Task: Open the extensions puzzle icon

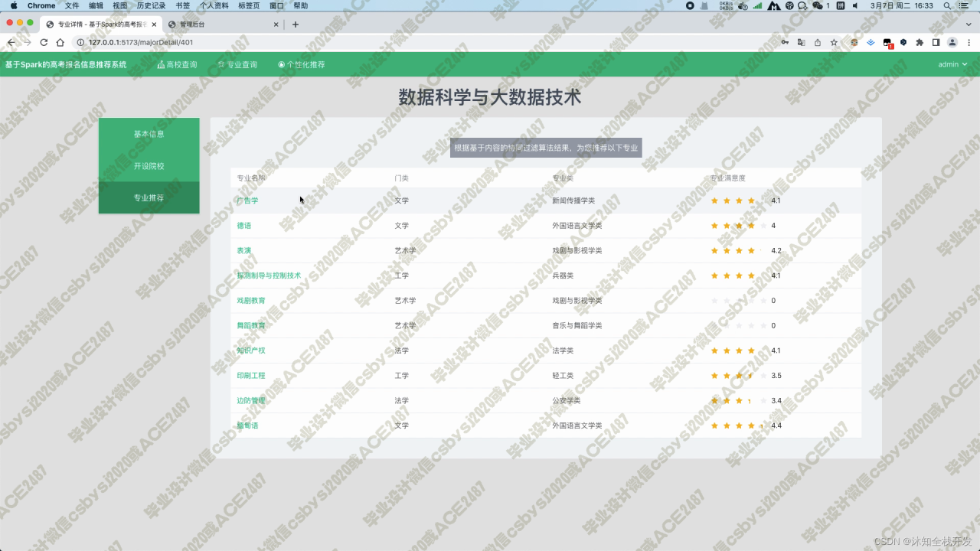Action: tap(920, 43)
